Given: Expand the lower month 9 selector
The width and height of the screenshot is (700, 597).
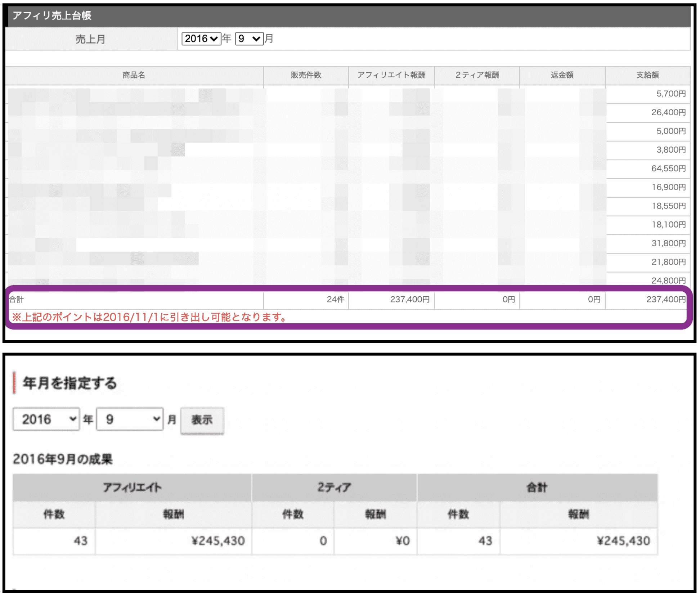Looking at the screenshot, I should pyautogui.click(x=130, y=419).
